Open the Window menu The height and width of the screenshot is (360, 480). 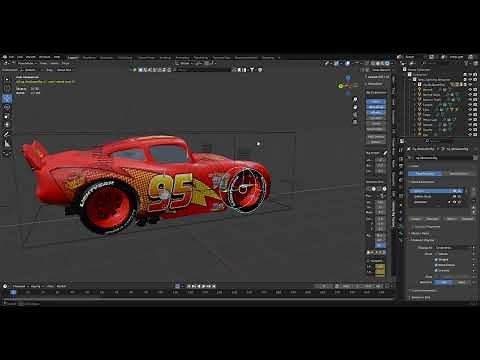(x=45, y=57)
